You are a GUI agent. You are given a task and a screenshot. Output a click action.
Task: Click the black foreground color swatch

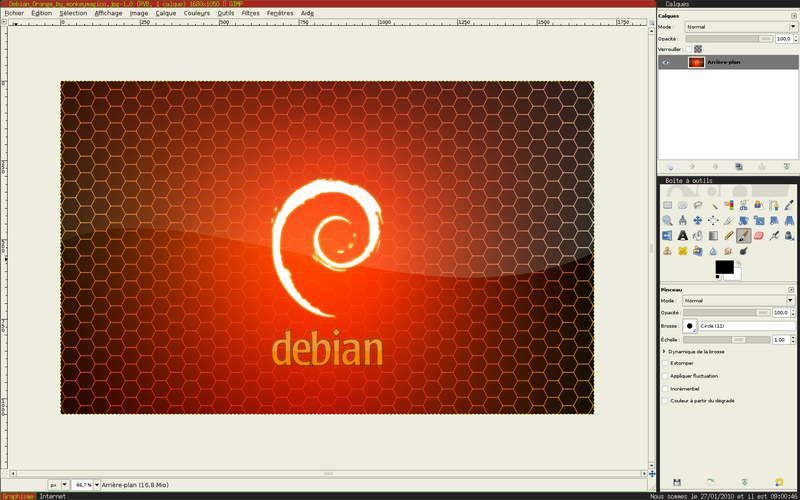tap(724, 267)
